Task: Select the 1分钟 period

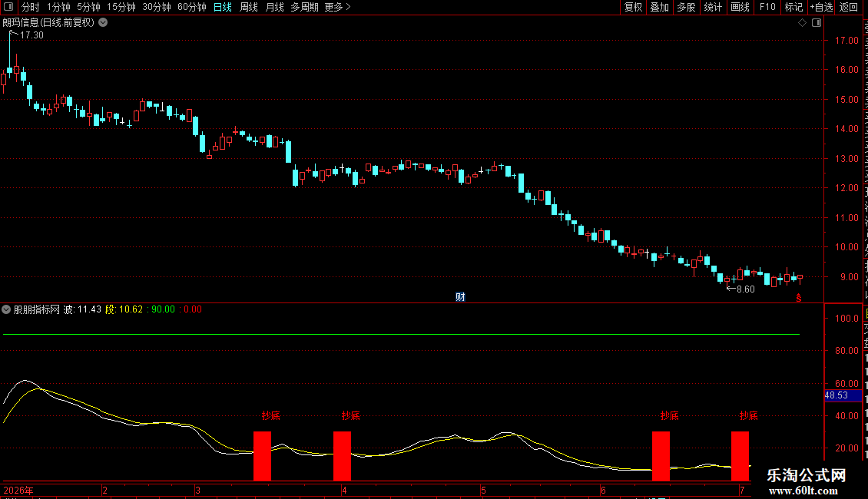Action: tap(58, 7)
